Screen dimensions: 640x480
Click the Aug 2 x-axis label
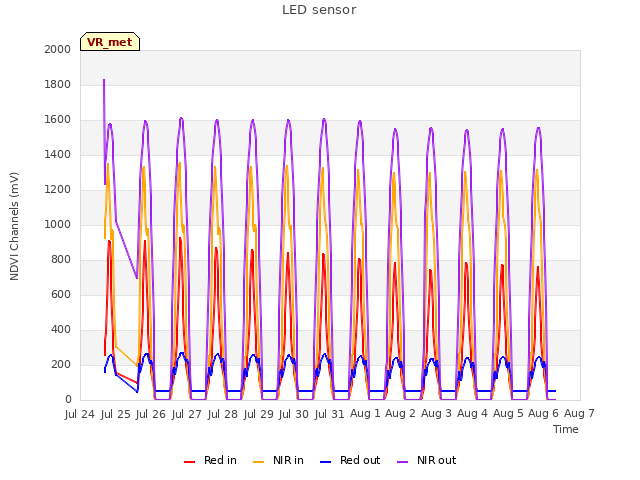click(400, 413)
